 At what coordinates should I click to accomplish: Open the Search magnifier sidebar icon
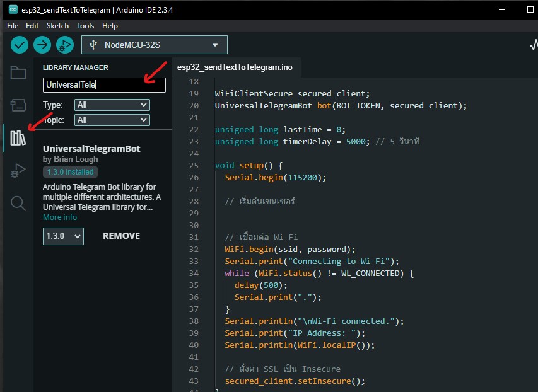tap(18, 203)
